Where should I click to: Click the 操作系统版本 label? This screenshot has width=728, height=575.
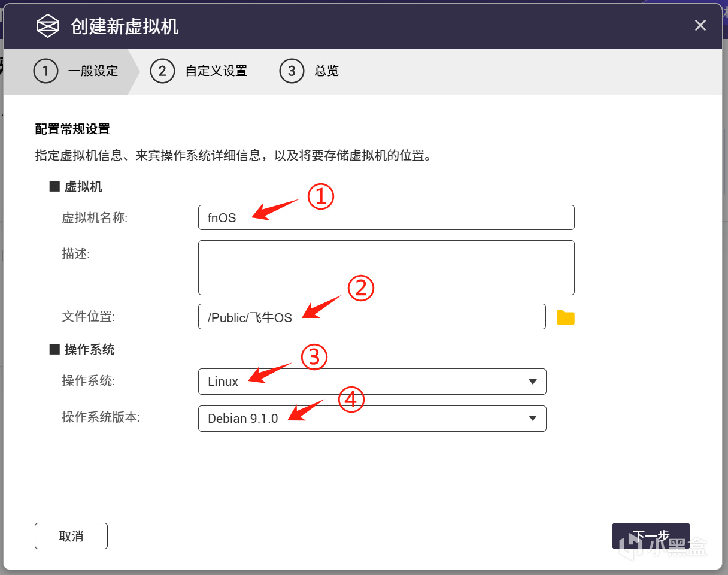[101, 417]
